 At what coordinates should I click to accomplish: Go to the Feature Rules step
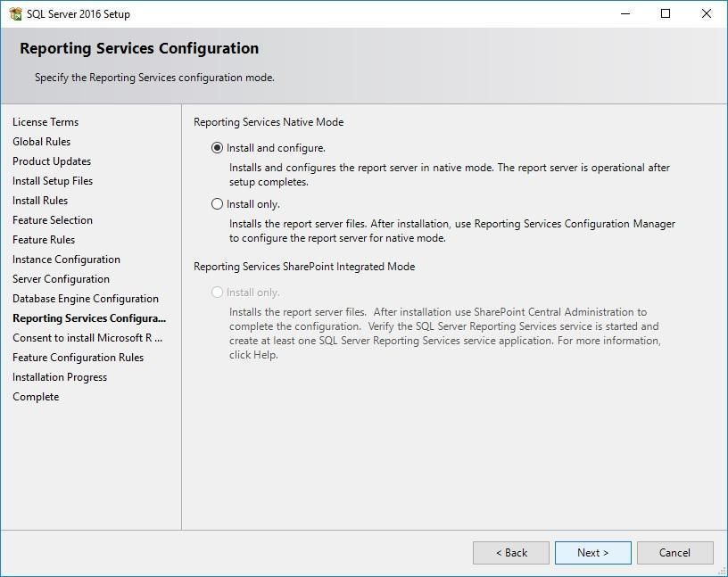44,240
